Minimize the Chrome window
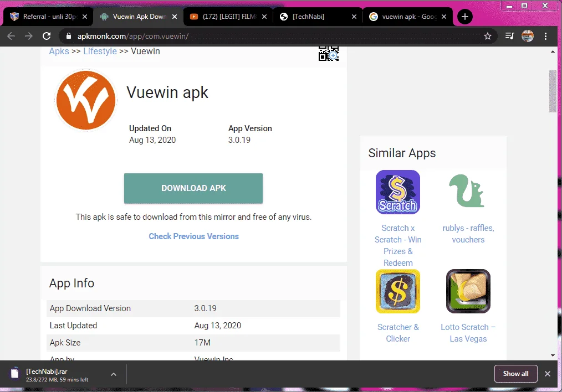Image resolution: width=562 pixels, height=392 pixels. (509, 6)
